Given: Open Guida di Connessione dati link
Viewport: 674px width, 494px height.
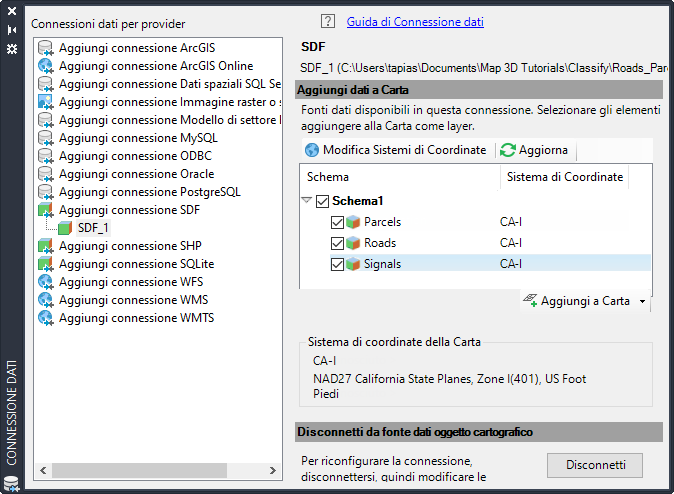Looking at the screenshot, I should (415, 21).
